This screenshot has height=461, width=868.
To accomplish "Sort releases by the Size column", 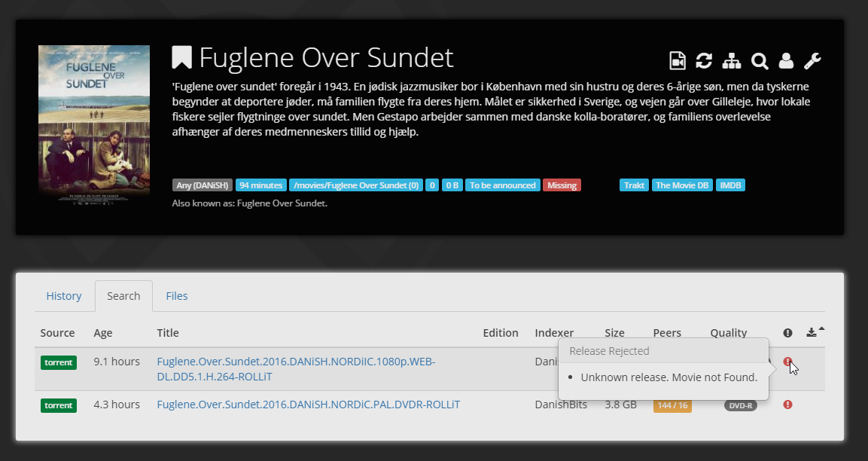I will tap(614, 332).
